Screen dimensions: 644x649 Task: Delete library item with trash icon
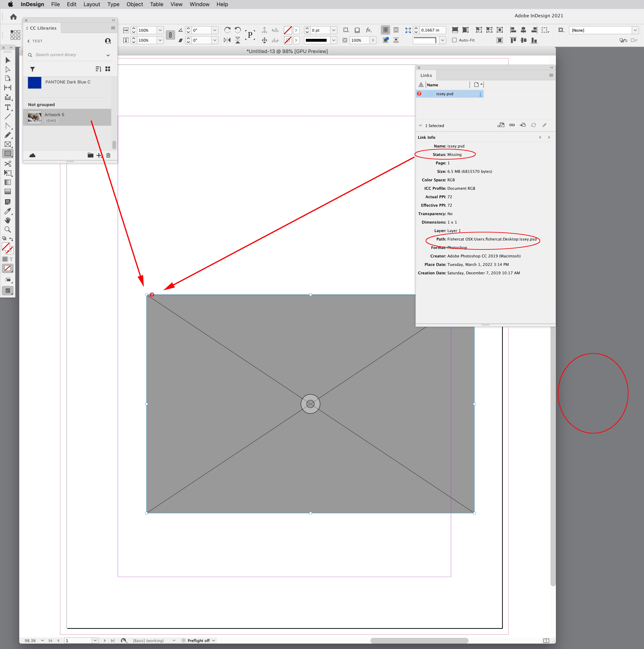[x=108, y=155]
